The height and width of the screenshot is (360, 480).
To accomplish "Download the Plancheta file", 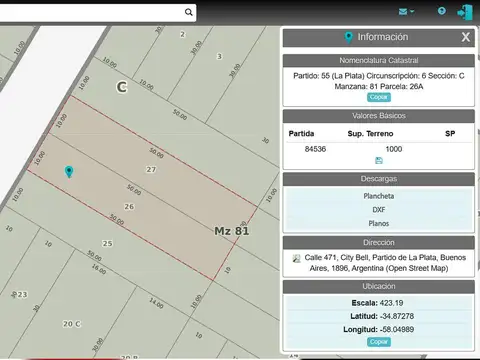I will (379, 196).
